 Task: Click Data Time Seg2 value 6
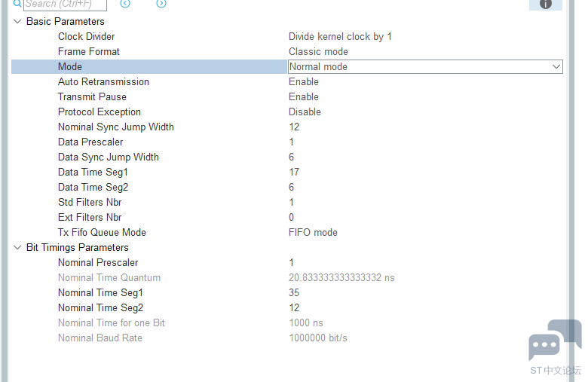(292, 187)
